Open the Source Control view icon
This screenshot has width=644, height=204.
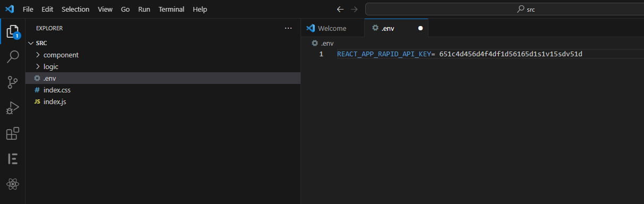click(13, 82)
